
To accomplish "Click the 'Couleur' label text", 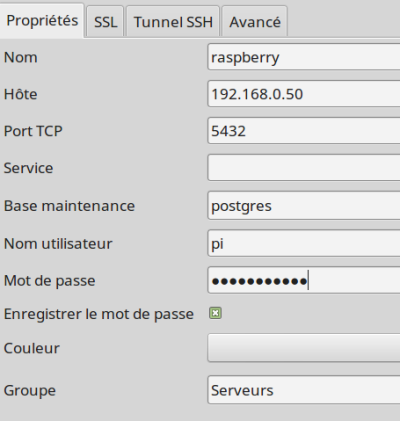I will point(32,348).
